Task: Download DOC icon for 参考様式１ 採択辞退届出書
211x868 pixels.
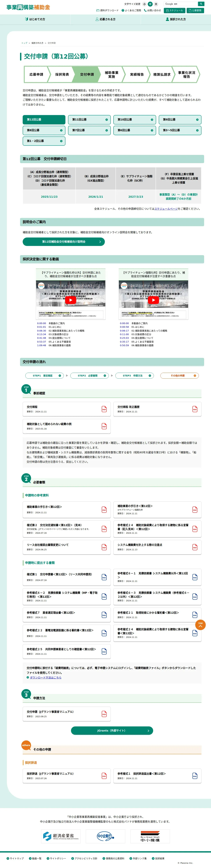Action: [195, 776]
